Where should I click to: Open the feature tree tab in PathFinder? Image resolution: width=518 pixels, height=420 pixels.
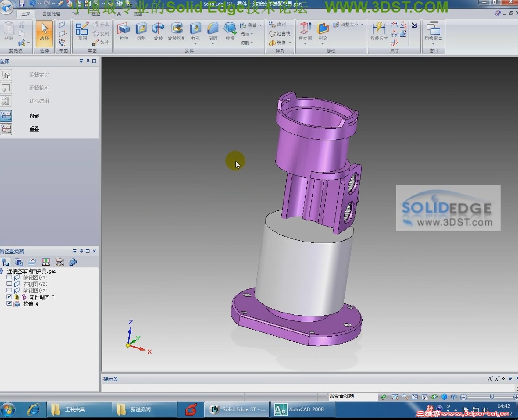tap(5, 262)
